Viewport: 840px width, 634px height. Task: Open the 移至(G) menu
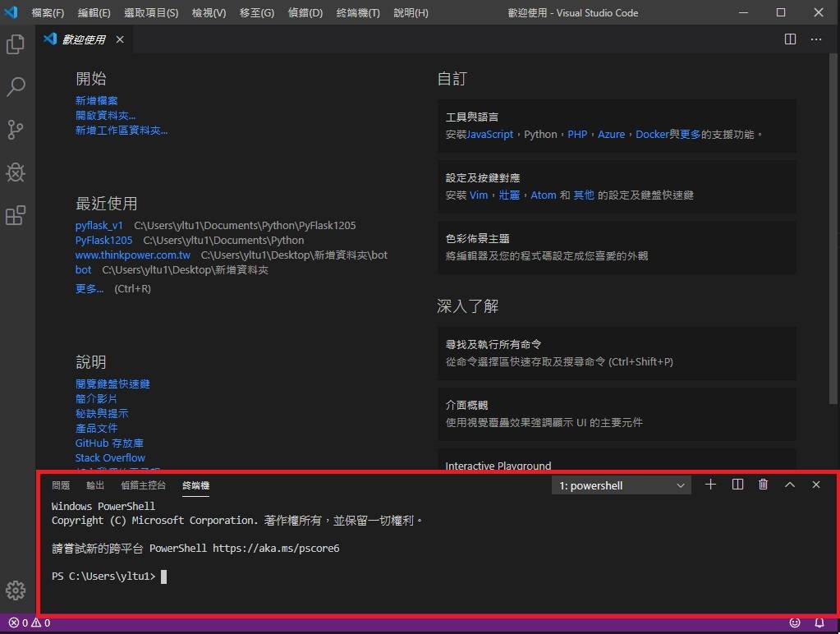pyautogui.click(x=257, y=13)
